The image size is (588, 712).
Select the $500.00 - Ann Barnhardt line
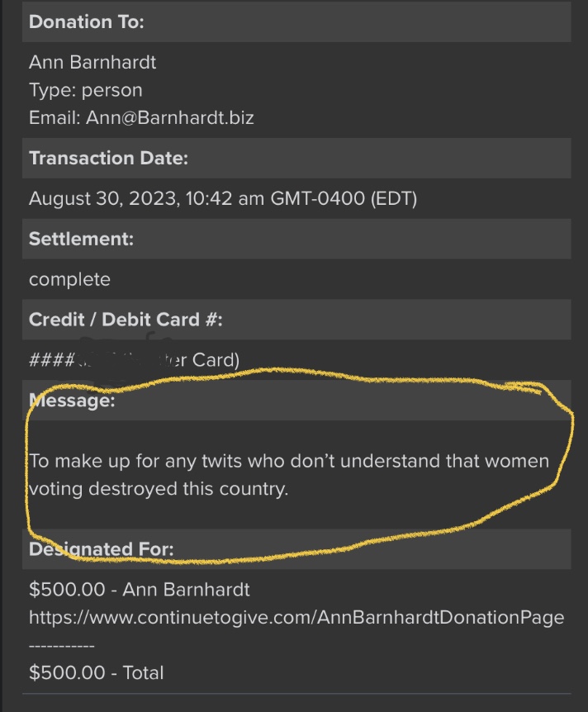[x=140, y=590]
